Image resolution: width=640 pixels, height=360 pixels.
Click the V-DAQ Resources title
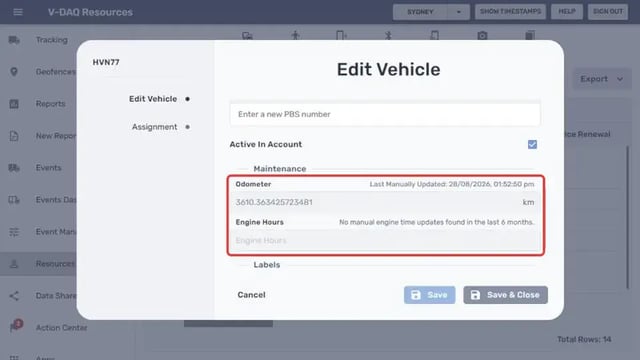(90, 12)
